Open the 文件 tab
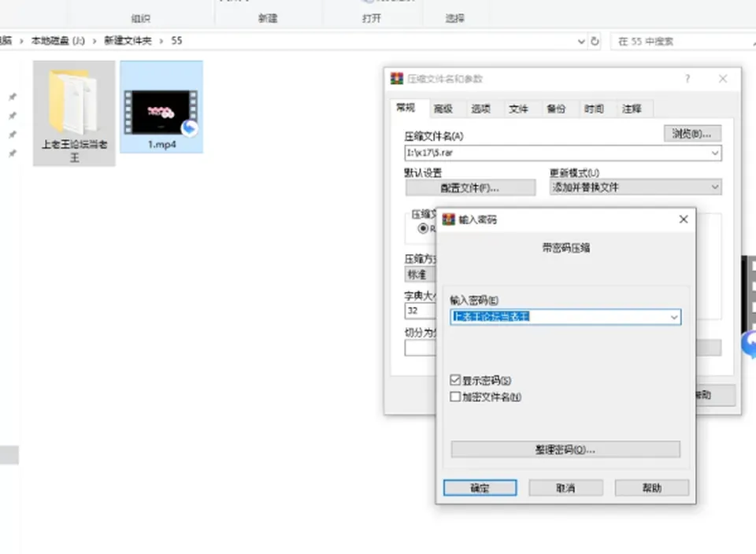This screenshot has width=756, height=554. click(x=518, y=109)
